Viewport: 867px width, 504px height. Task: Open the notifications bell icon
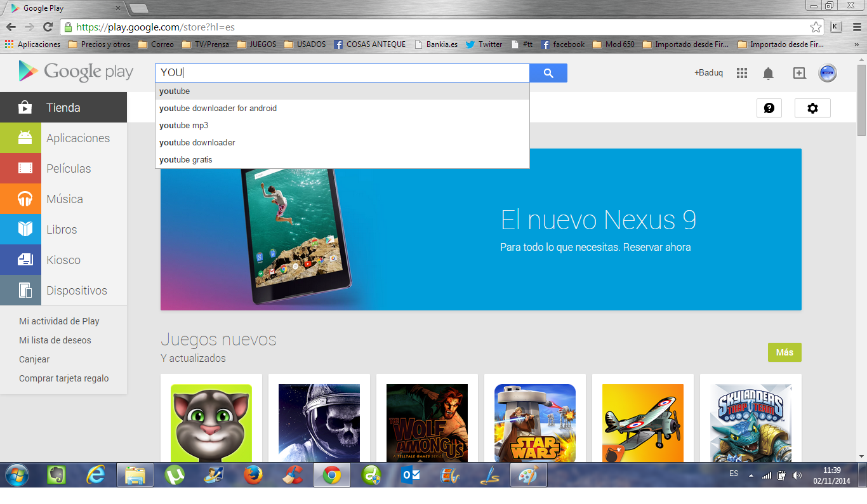(768, 74)
